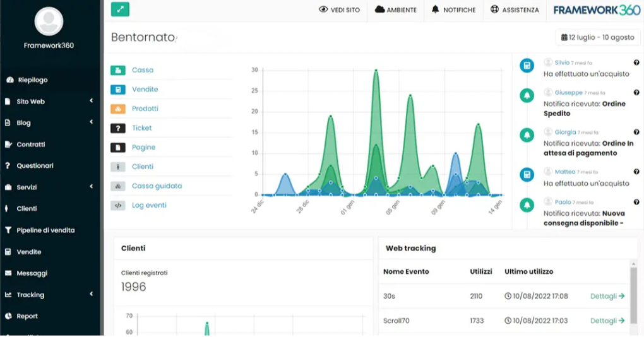Open the Vendite link in quick list
The image size is (644, 337).
(x=145, y=90)
